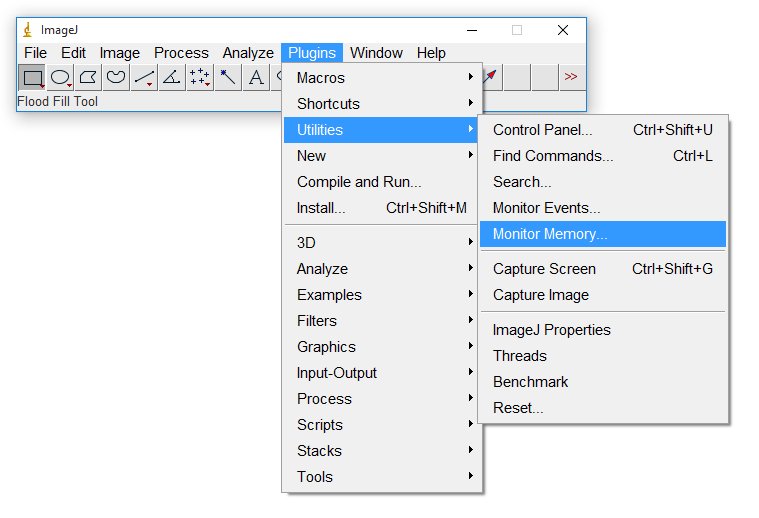Minimize the ImageJ window
Viewport: 759px width, 518px height.
point(472,30)
